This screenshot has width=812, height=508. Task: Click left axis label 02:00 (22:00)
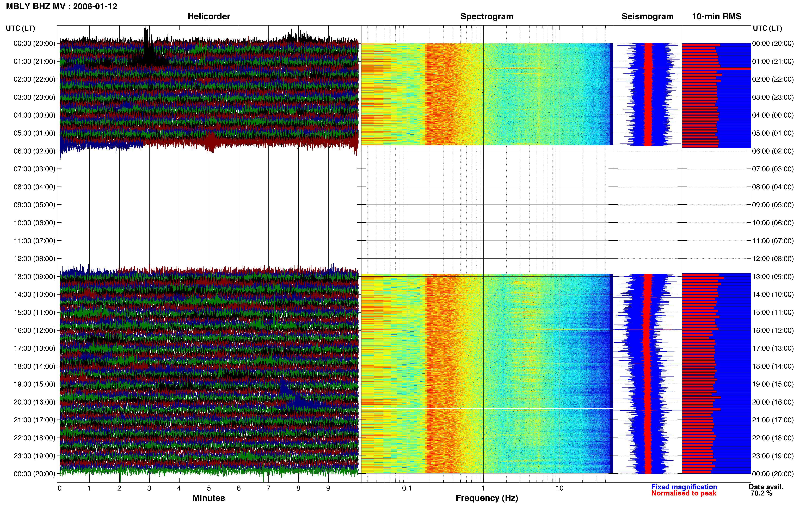pyautogui.click(x=34, y=79)
